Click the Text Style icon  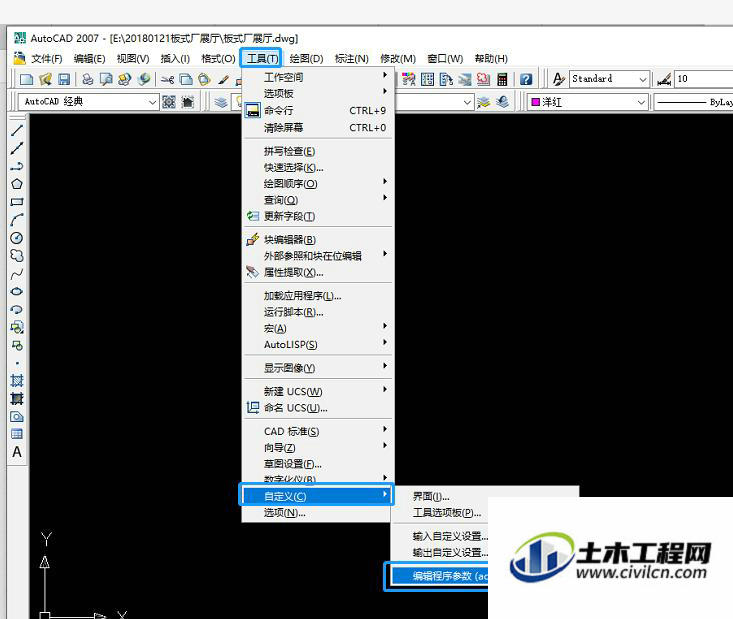[558, 79]
